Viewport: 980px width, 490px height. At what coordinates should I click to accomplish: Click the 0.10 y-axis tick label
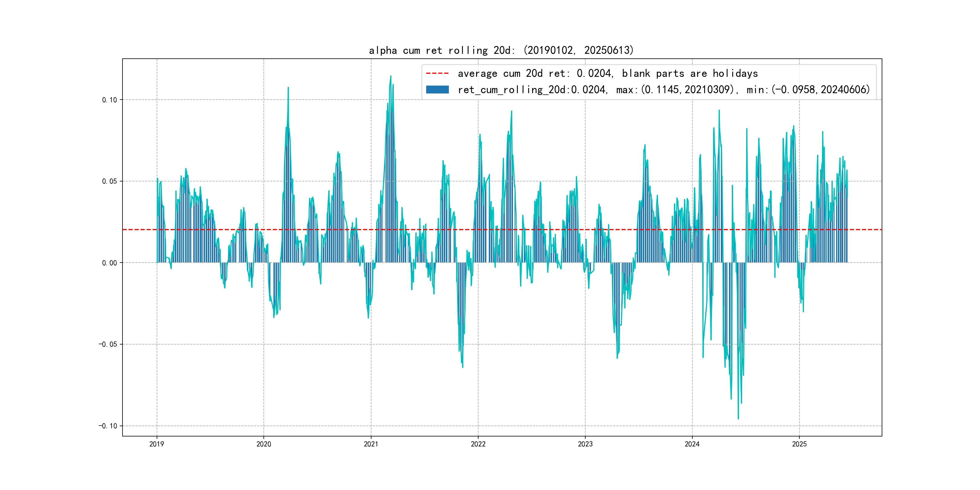pos(109,100)
